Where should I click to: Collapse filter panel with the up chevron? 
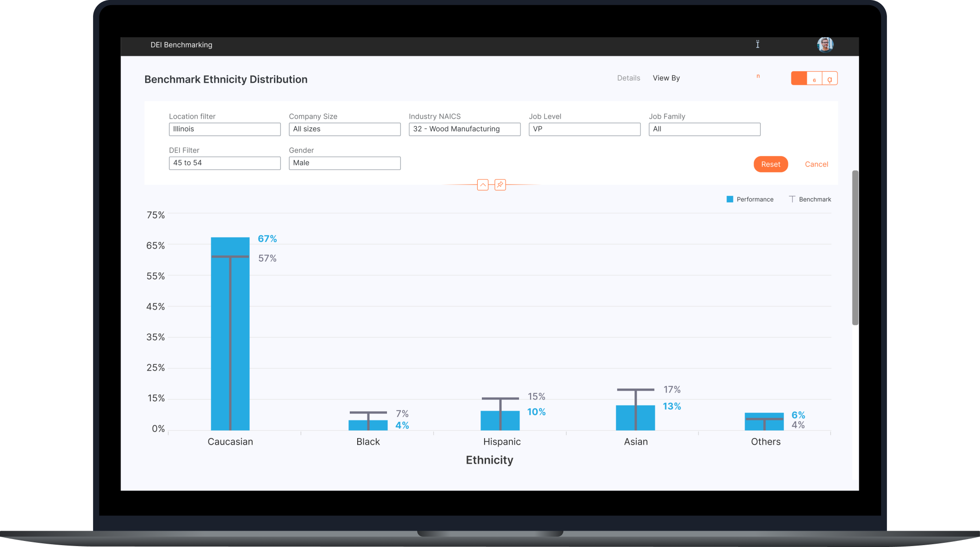pos(483,185)
